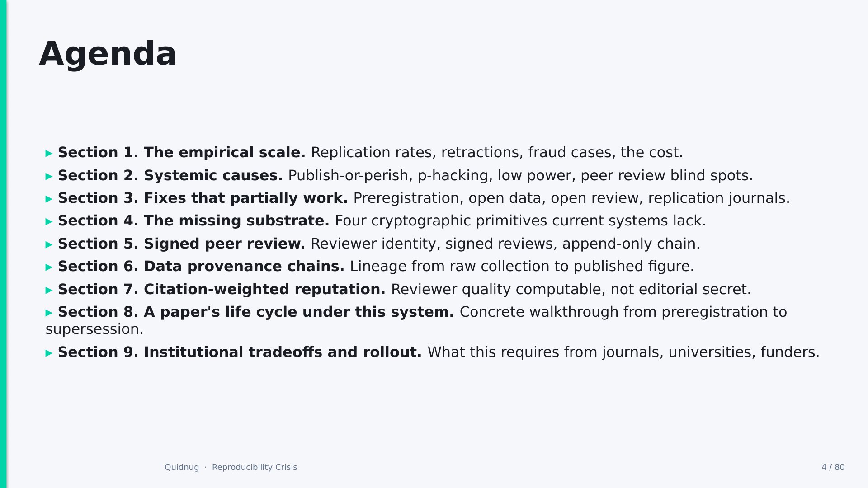Open Section 1 The empirical scale
This screenshot has height=488, width=868.
(x=182, y=153)
